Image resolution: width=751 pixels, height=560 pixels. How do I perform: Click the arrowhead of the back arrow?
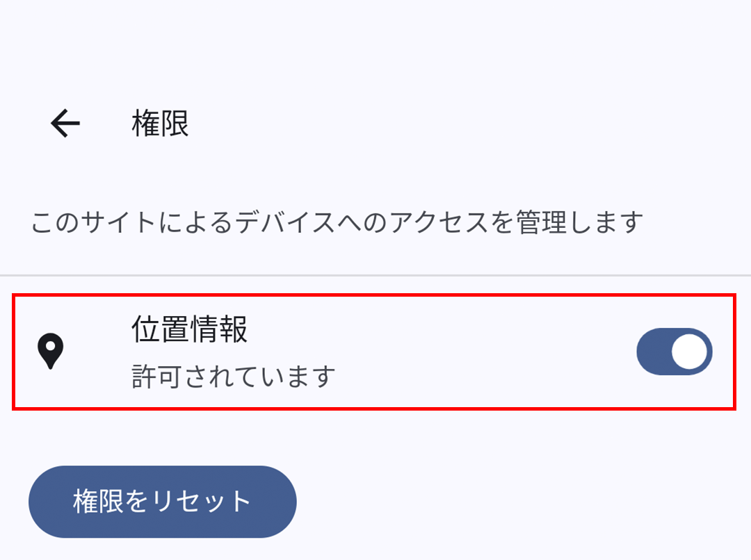[56, 124]
